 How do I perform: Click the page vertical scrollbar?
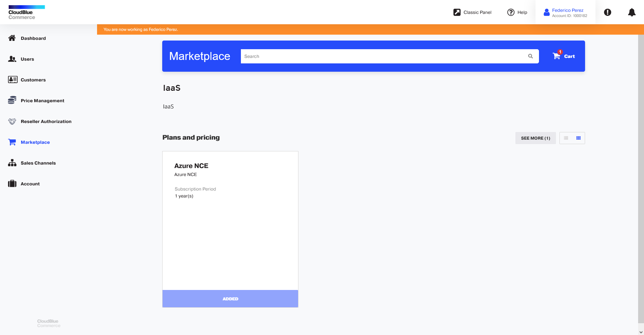[641, 178]
